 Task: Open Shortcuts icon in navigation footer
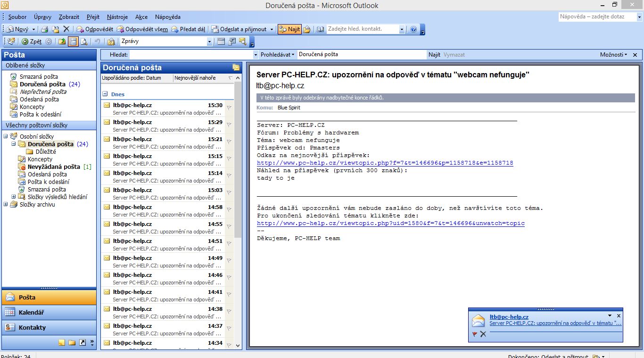(83, 342)
